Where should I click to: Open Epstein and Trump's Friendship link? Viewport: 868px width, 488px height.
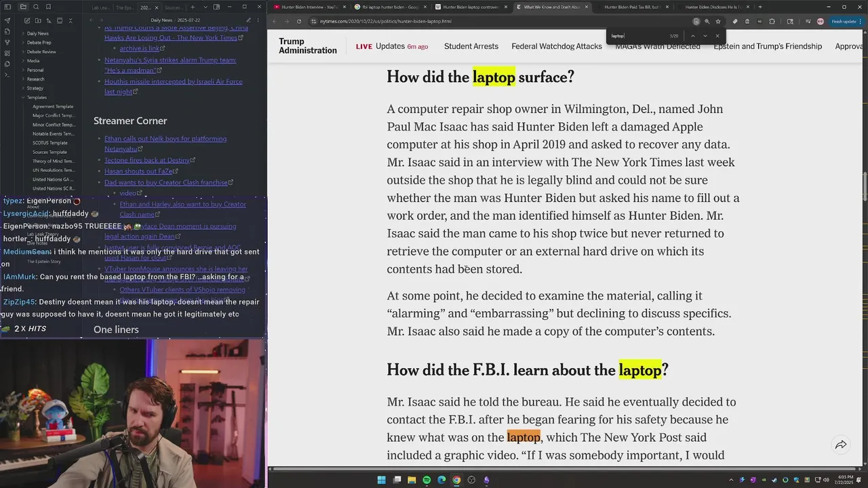point(768,46)
